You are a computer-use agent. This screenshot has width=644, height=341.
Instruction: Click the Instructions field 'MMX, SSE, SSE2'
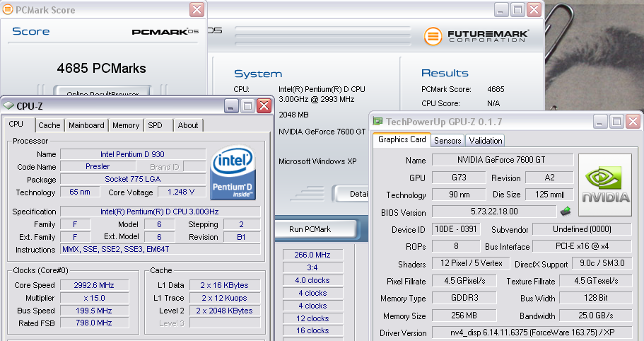pyautogui.click(x=160, y=249)
